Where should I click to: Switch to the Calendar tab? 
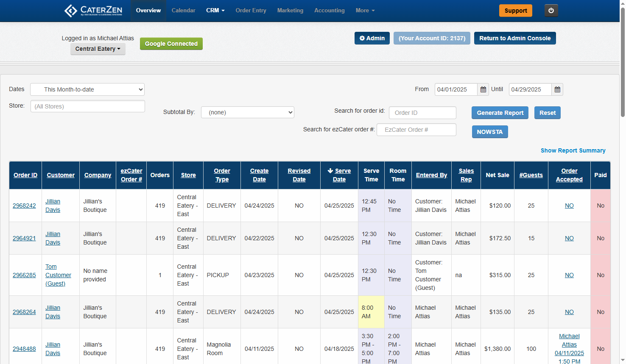click(x=183, y=11)
